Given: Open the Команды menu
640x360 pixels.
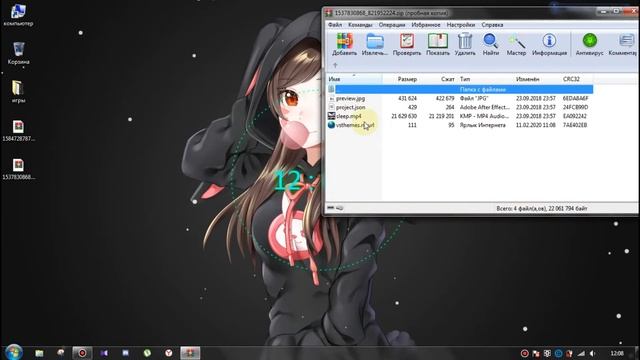Looking at the screenshot, I should 360,25.
